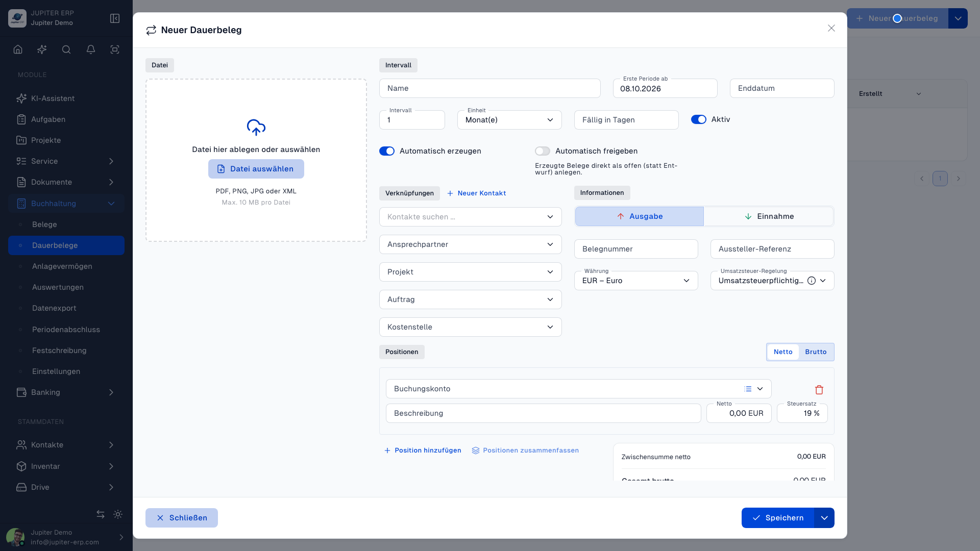
Task: Click Position hinzufügen link
Action: (x=423, y=450)
